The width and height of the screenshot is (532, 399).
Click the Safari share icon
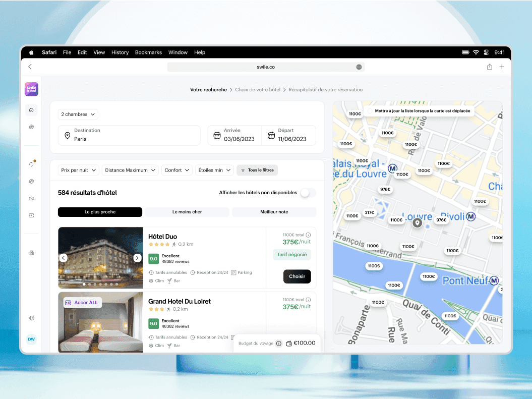[x=489, y=67]
